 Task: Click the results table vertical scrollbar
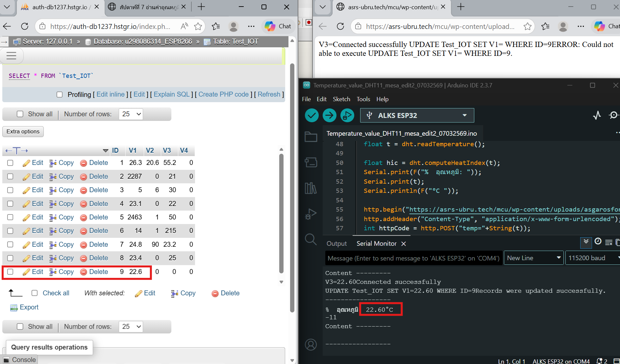(x=281, y=214)
